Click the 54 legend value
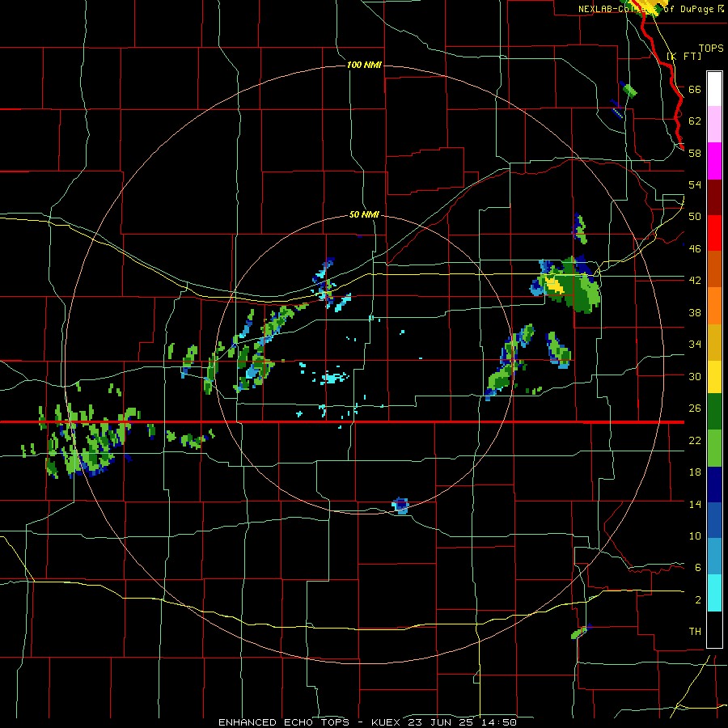 tap(695, 184)
